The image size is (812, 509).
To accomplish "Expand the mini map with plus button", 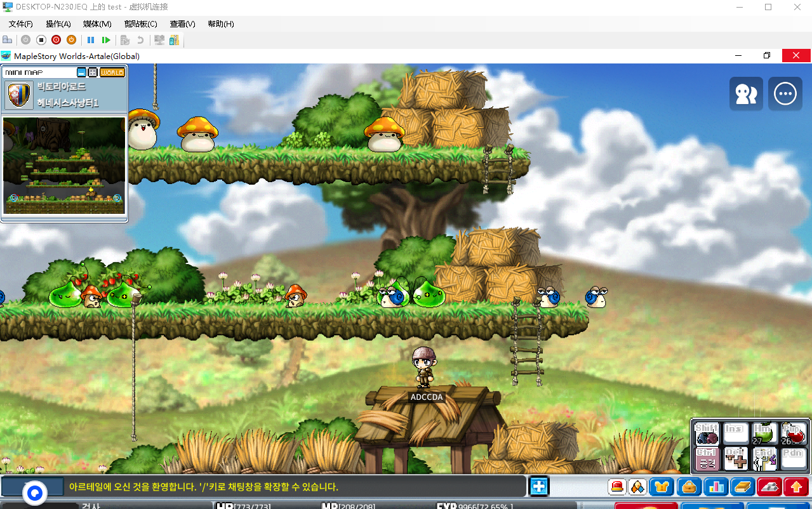I will (x=93, y=72).
